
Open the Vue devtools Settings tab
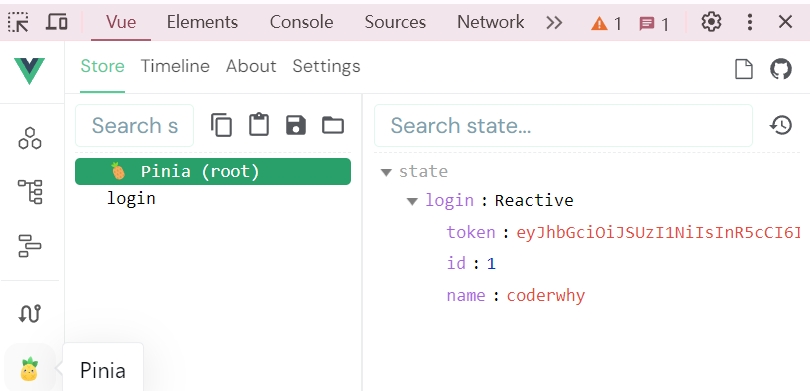[326, 67]
